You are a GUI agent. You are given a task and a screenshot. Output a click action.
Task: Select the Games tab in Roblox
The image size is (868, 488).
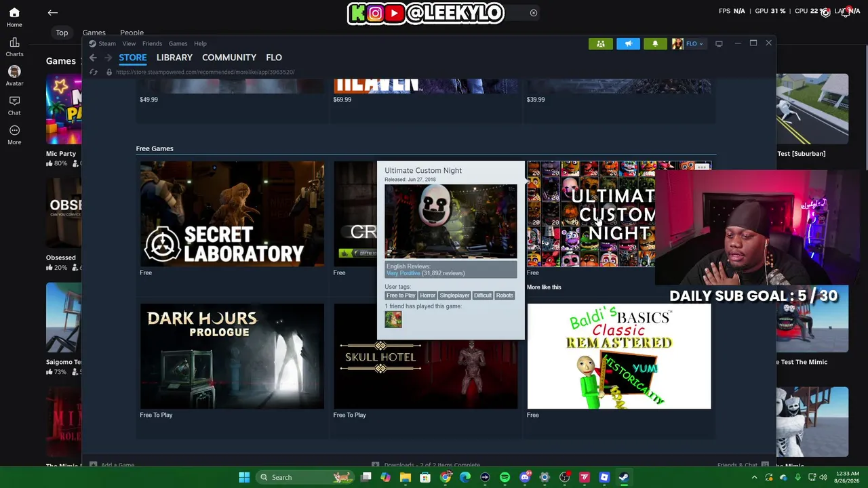pos(94,33)
